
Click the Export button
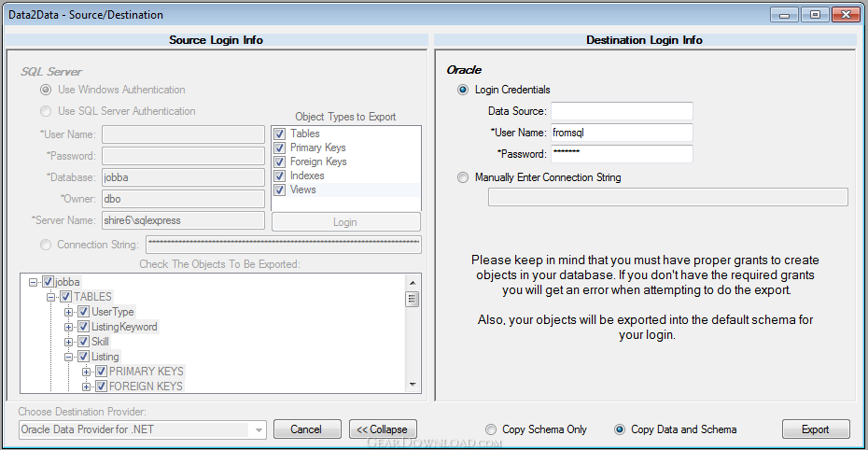coord(816,429)
